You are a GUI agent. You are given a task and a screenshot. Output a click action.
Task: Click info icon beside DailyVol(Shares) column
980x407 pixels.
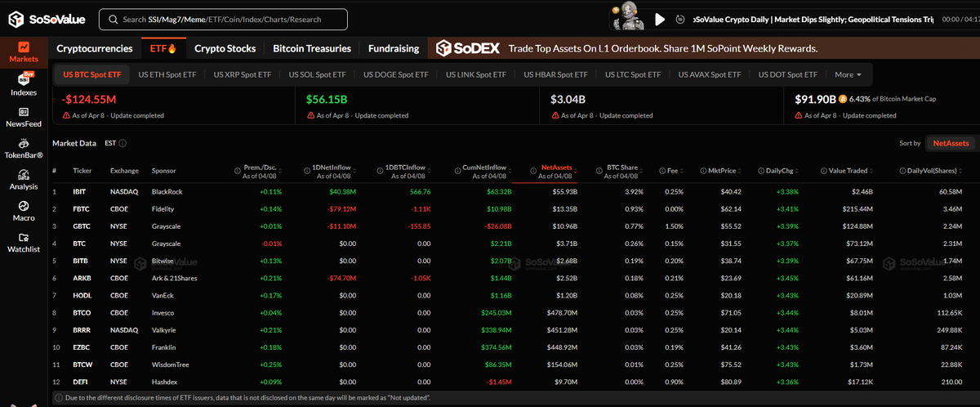tap(901, 171)
